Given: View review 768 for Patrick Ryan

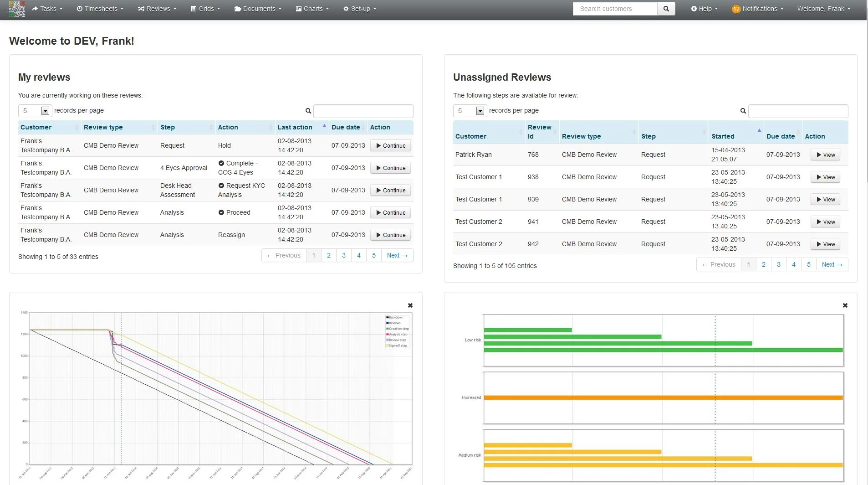Looking at the screenshot, I should (x=825, y=155).
